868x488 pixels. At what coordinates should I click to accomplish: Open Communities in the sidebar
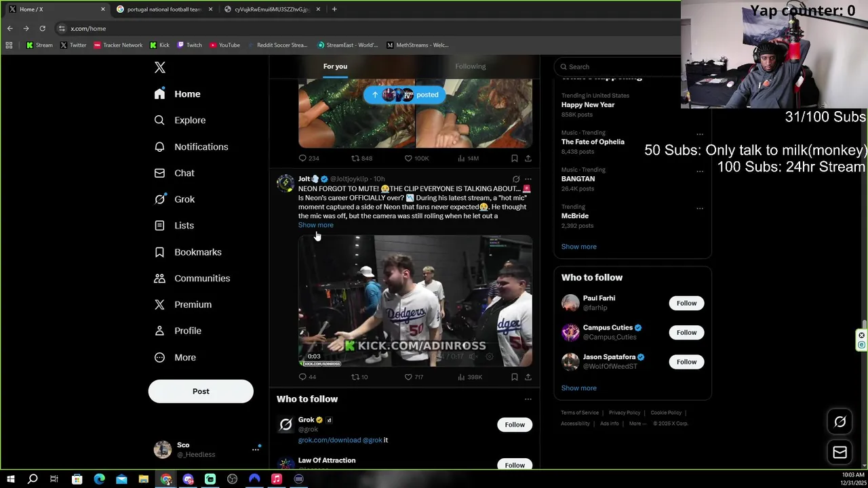point(193,279)
